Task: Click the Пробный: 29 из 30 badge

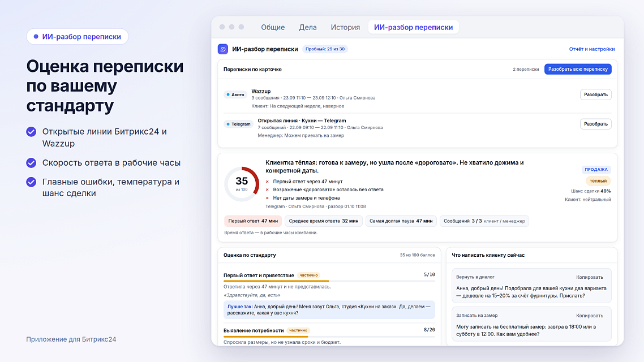Action: 325,49
